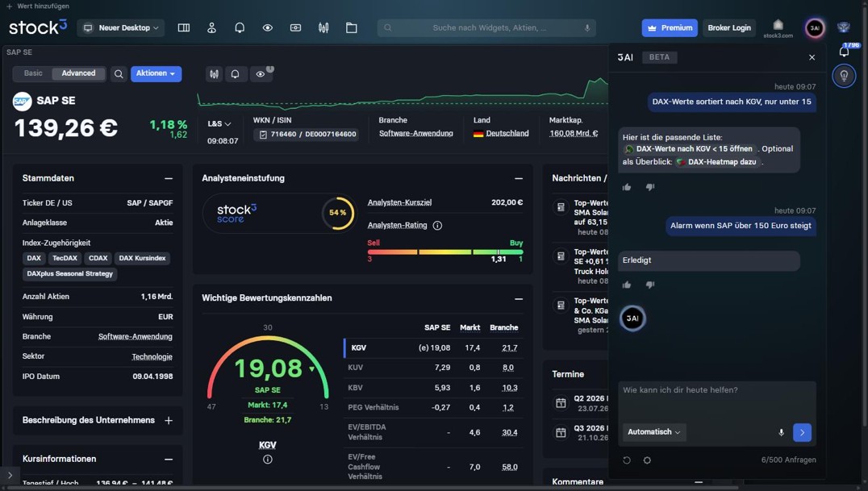
Task: Open Automatisch mode dropdown in chat
Action: click(654, 432)
